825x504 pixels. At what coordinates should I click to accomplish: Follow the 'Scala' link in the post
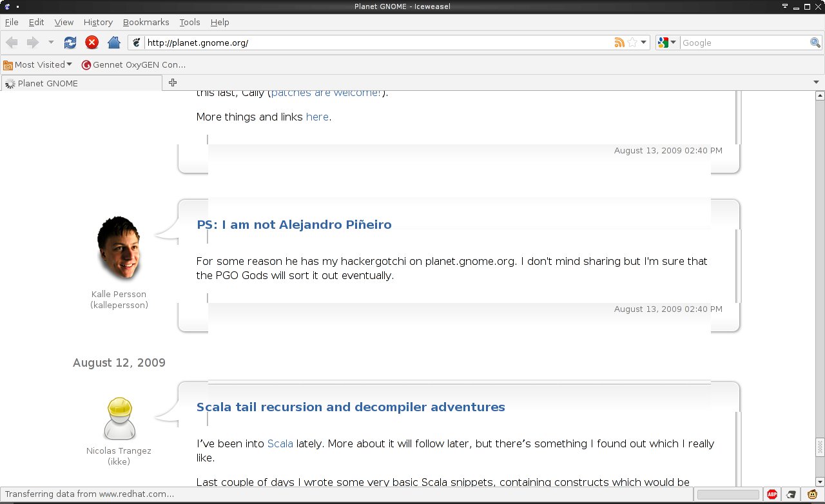click(280, 443)
